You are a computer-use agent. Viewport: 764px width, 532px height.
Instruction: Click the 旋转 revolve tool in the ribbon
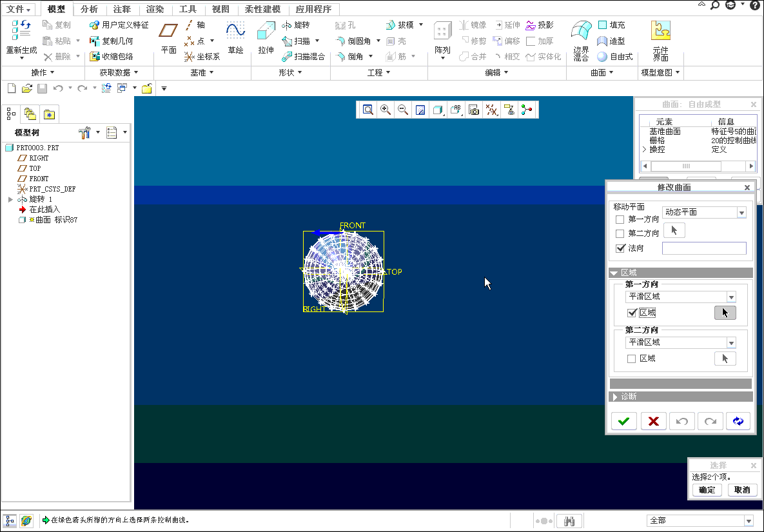click(x=296, y=25)
